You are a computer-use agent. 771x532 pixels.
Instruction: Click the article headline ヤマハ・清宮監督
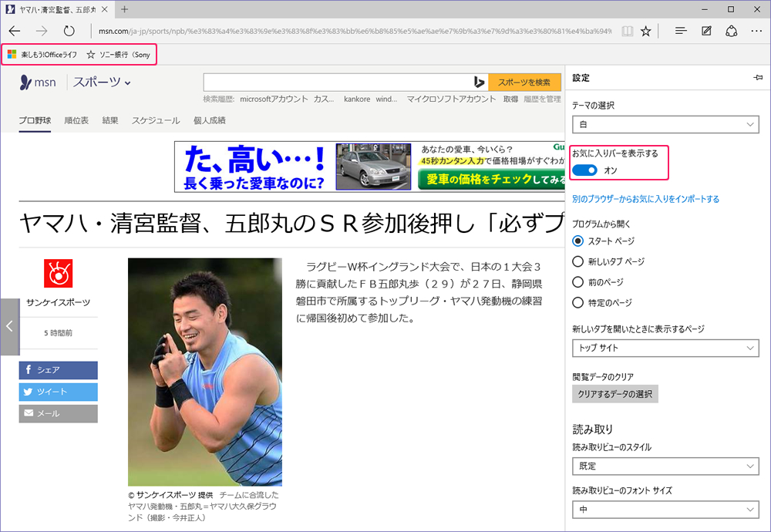[x=291, y=224]
